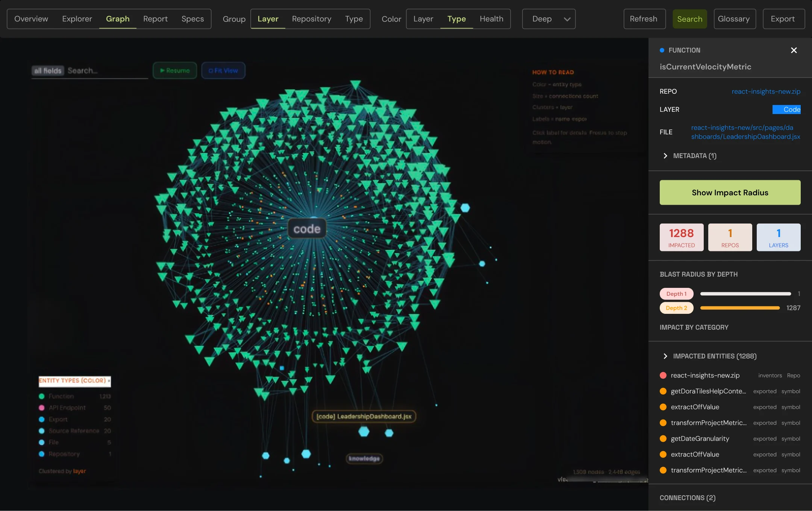The width and height of the screenshot is (812, 511).
Task: Expand the IMPACTED ENTITIES (1288) chevron
Action: [665, 356]
